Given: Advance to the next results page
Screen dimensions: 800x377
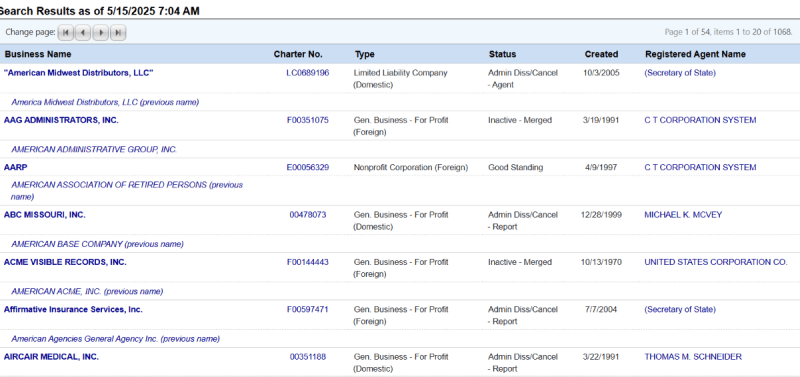Looking at the screenshot, I should click(101, 33).
